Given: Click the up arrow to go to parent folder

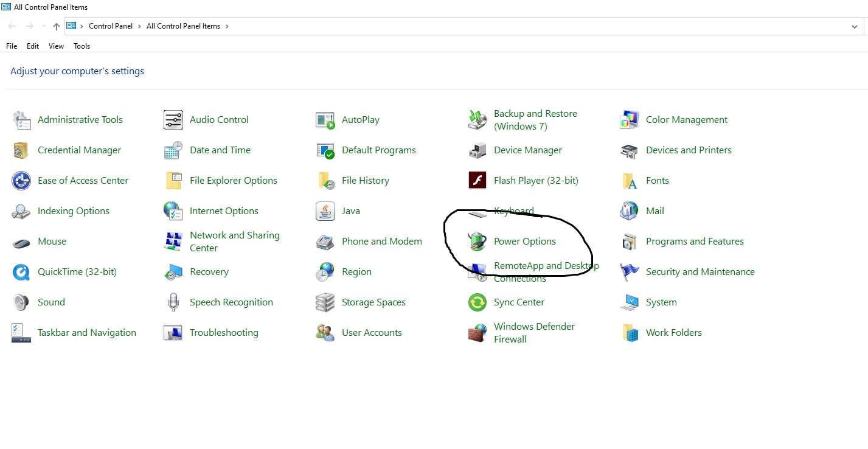Looking at the screenshot, I should pos(56,26).
